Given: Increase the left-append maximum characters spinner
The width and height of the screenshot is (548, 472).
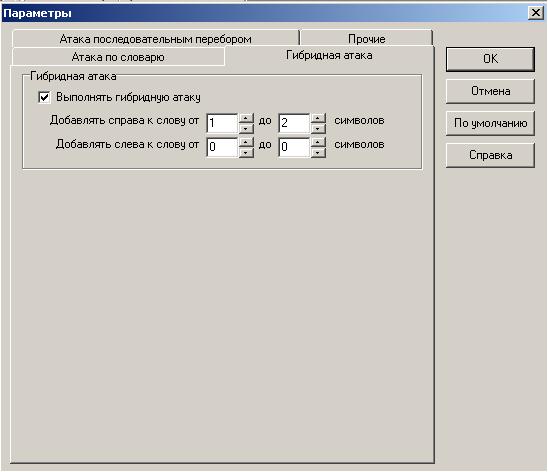Looking at the screenshot, I should click(x=318, y=142).
